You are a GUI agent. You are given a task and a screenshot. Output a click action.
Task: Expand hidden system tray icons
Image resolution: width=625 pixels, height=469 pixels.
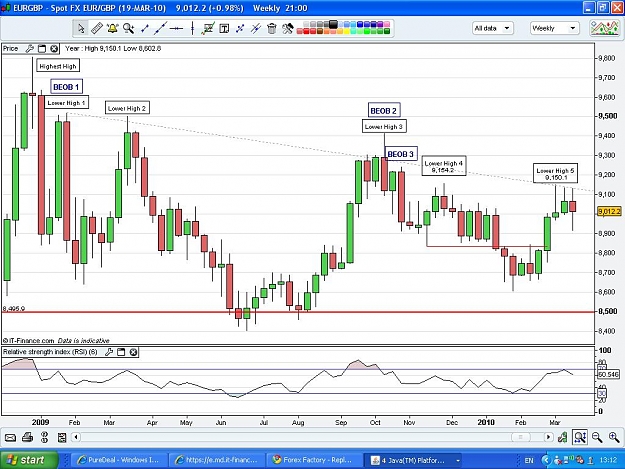point(546,461)
